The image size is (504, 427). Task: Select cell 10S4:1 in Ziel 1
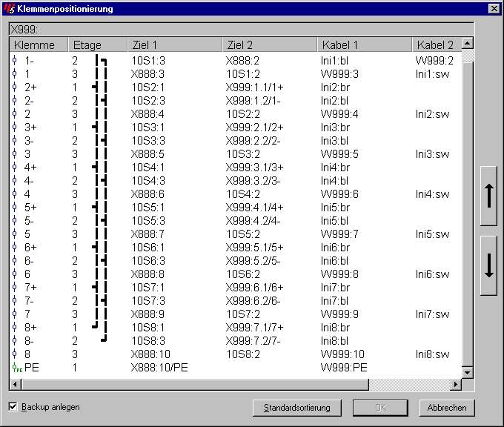click(147, 168)
